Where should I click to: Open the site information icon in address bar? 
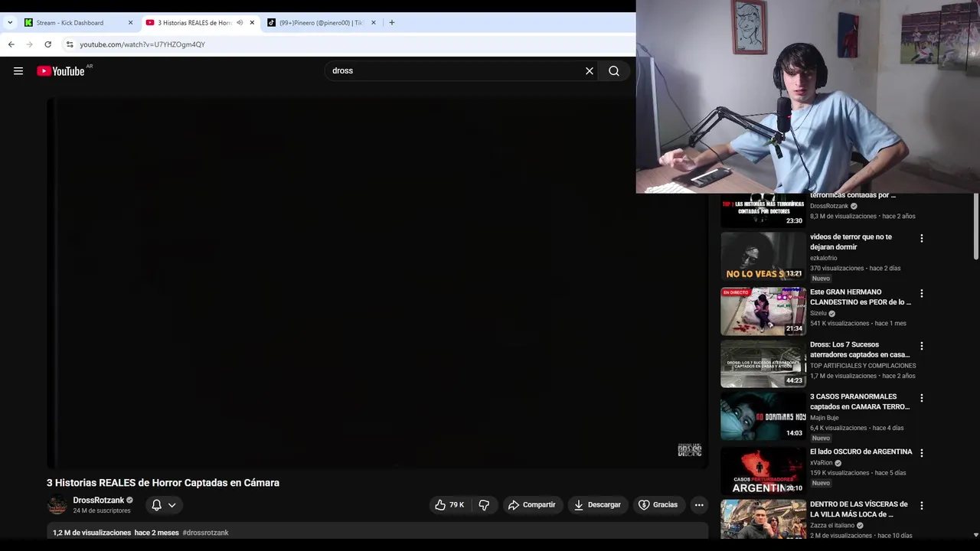pos(70,44)
